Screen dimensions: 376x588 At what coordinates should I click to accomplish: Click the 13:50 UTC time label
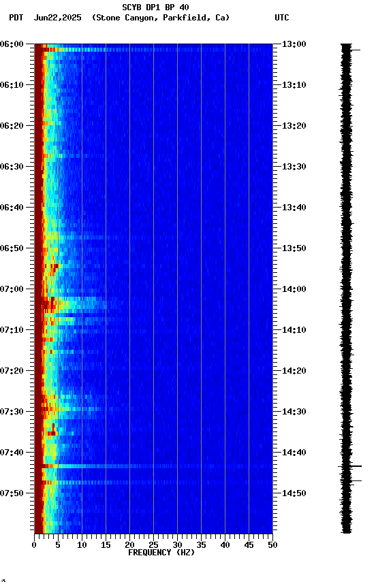[294, 248]
